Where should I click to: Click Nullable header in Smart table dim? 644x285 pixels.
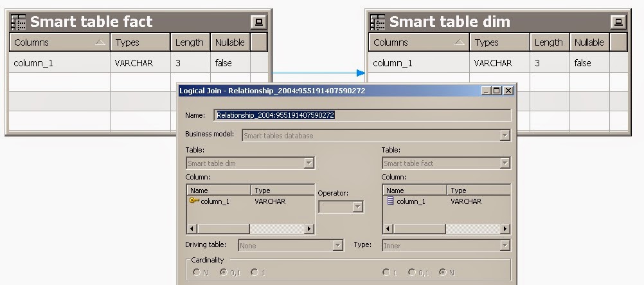[589, 42]
